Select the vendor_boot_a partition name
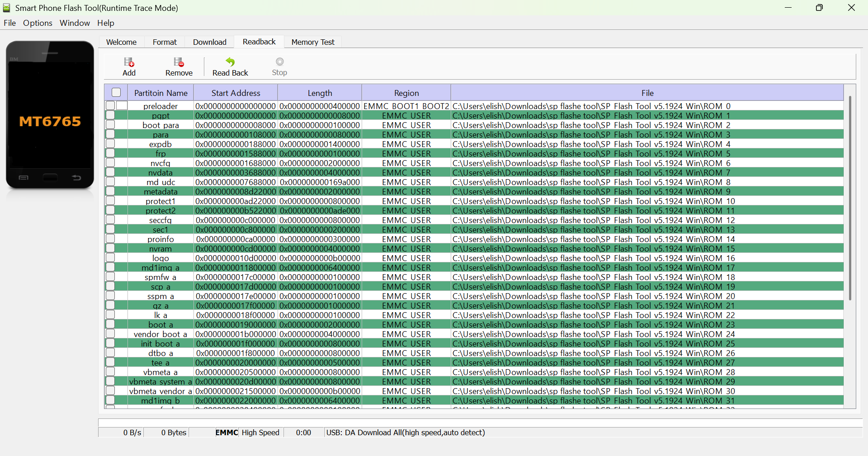This screenshot has width=868, height=456. (x=160, y=334)
